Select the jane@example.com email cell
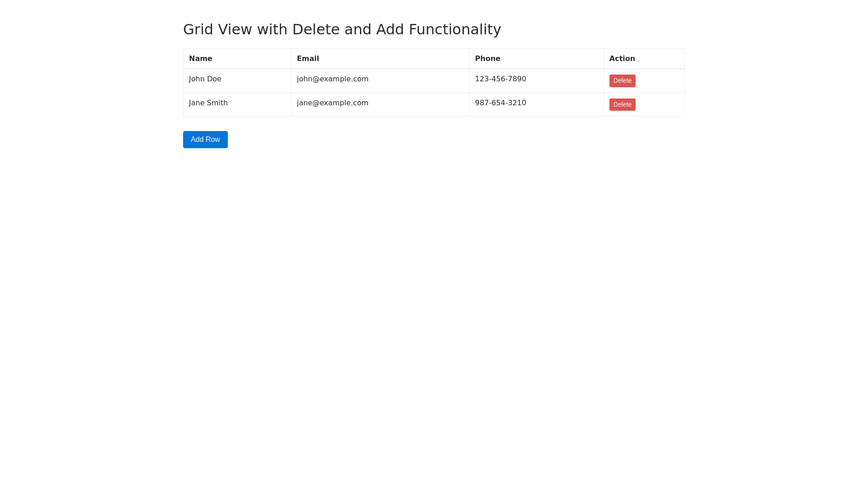 332,103
